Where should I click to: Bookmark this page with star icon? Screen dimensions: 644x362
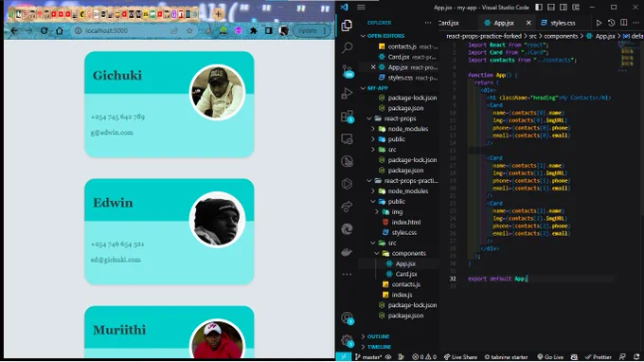click(189, 31)
